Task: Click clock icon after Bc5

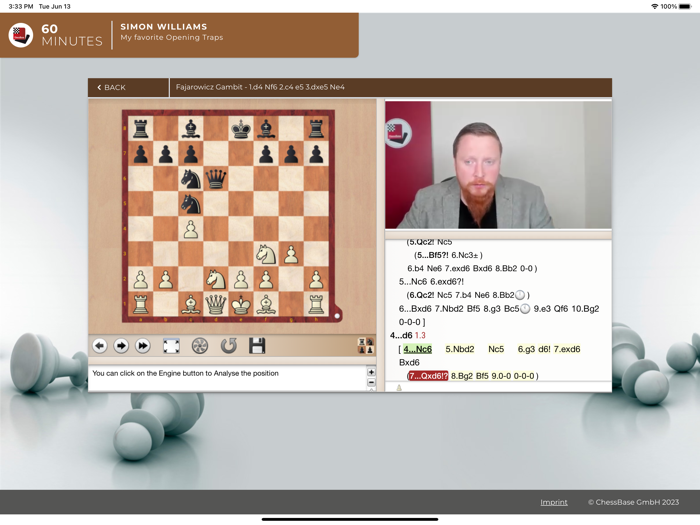Action: [x=525, y=309]
